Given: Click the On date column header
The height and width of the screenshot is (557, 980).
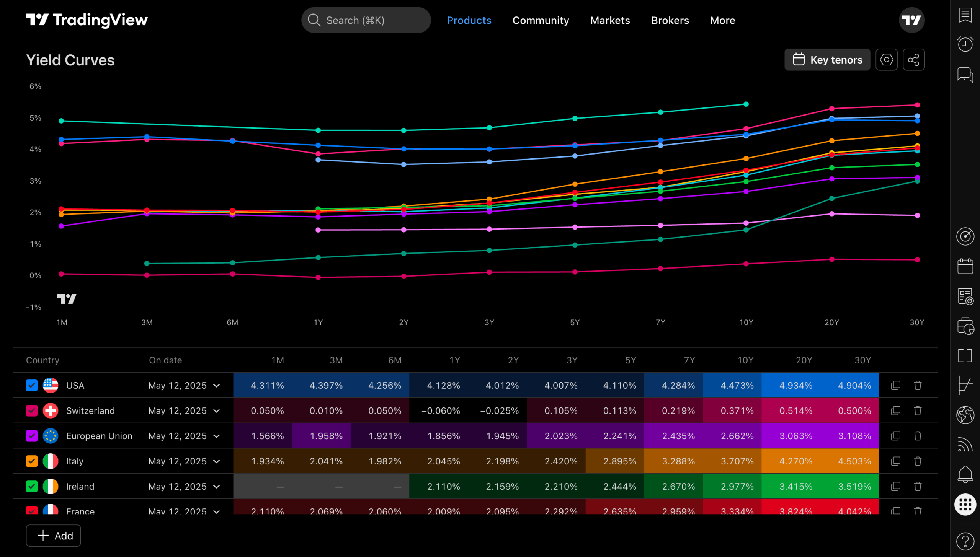Looking at the screenshot, I should point(165,360).
